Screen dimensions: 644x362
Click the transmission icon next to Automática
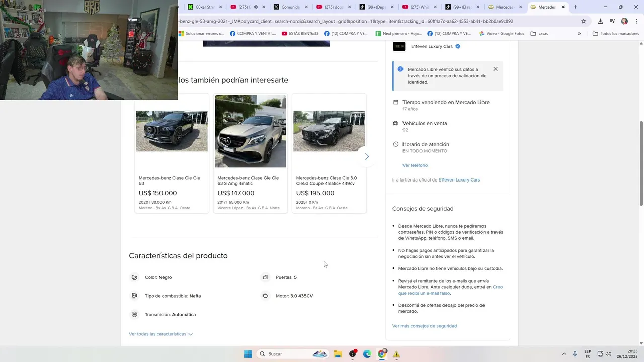tap(134, 314)
